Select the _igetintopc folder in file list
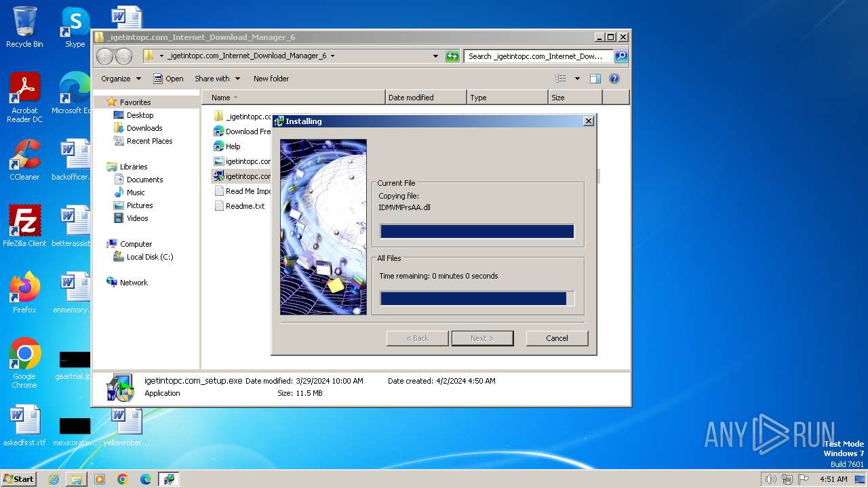 (x=242, y=117)
